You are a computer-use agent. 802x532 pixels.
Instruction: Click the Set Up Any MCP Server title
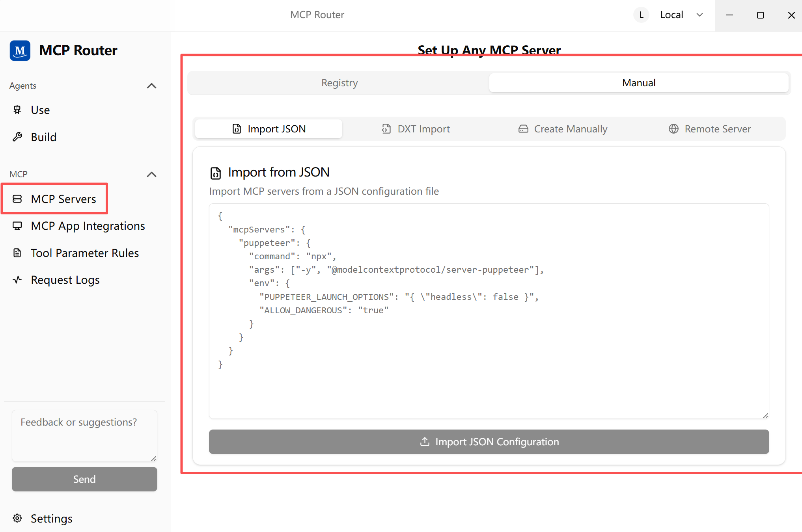[489, 50]
